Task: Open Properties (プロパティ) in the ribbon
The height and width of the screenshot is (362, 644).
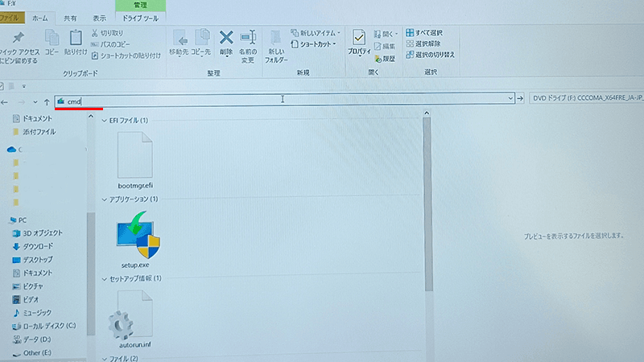Action: (x=359, y=42)
